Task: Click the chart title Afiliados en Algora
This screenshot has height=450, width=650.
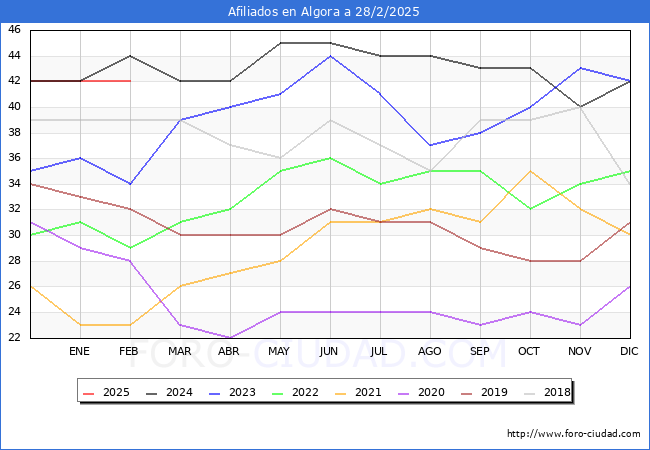Action: (x=323, y=12)
